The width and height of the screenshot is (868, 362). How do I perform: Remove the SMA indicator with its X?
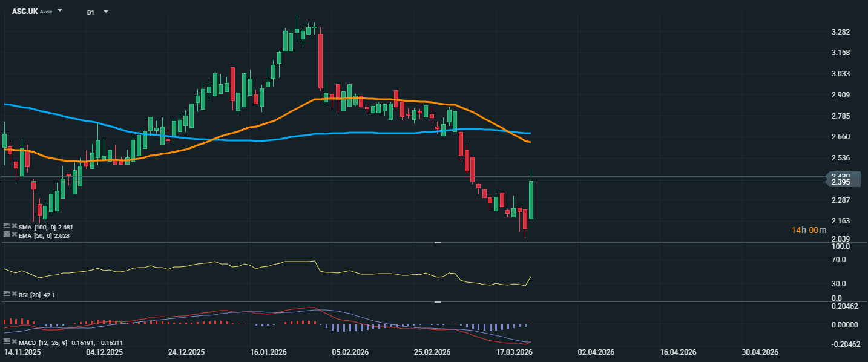pyautogui.click(x=14, y=226)
